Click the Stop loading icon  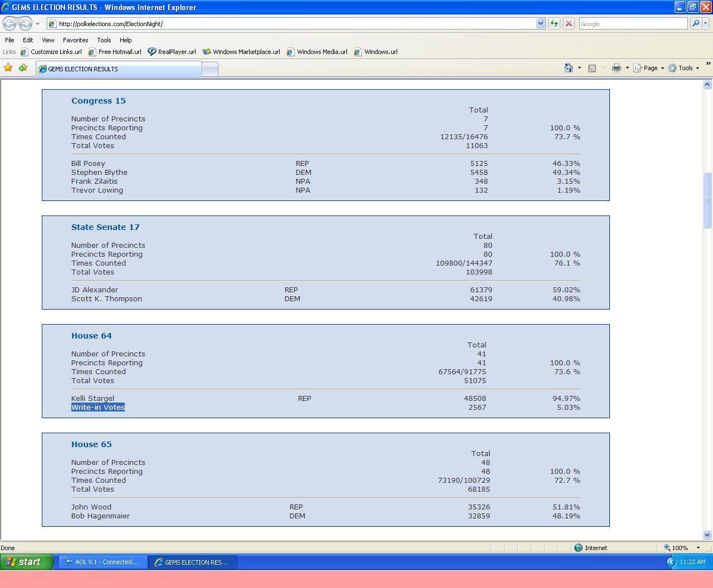click(x=569, y=23)
